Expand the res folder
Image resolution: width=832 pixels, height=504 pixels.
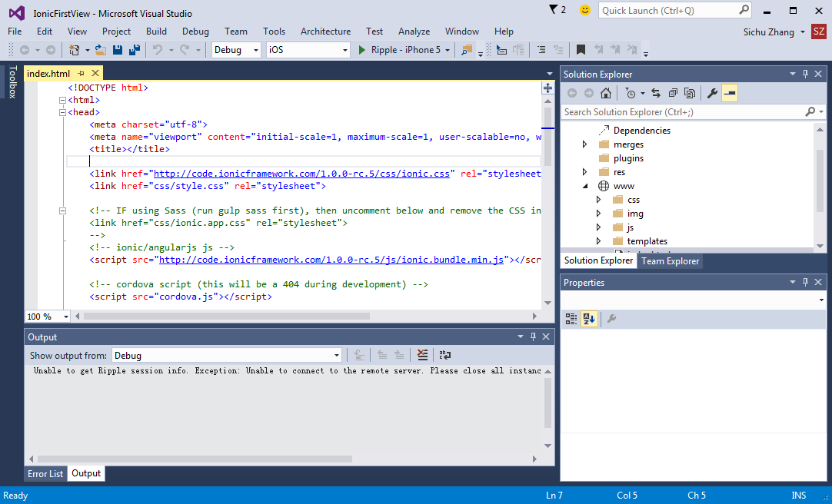click(x=584, y=171)
